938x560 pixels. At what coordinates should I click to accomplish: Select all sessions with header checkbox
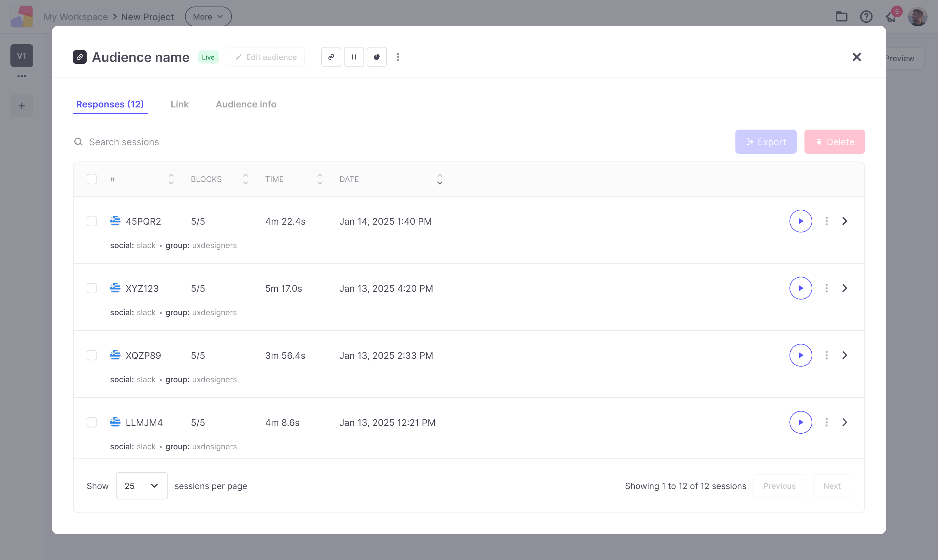click(x=92, y=179)
